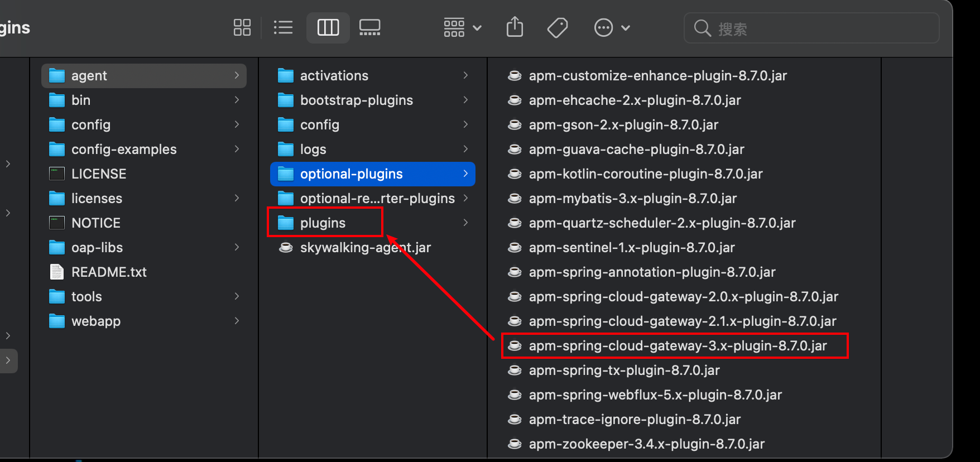Select the config folder in the first column

[x=144, y=124]
